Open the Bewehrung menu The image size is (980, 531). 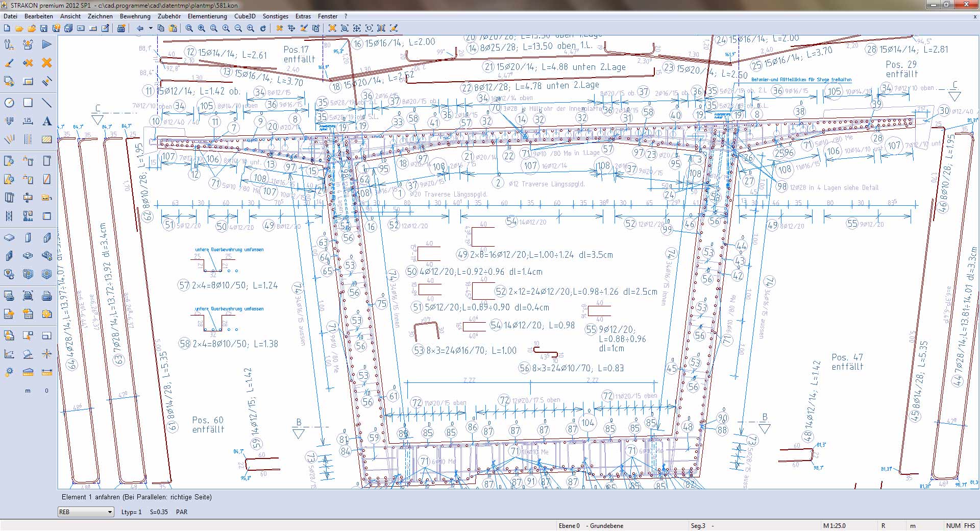click(x=135, y=16)
